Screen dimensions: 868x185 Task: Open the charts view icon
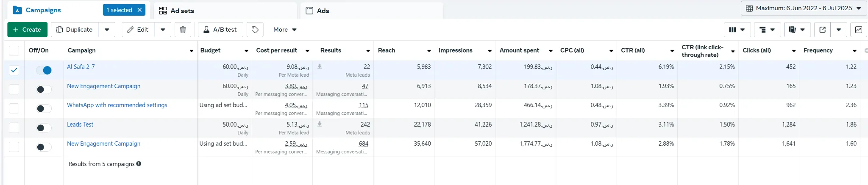[x=858, y=30]
